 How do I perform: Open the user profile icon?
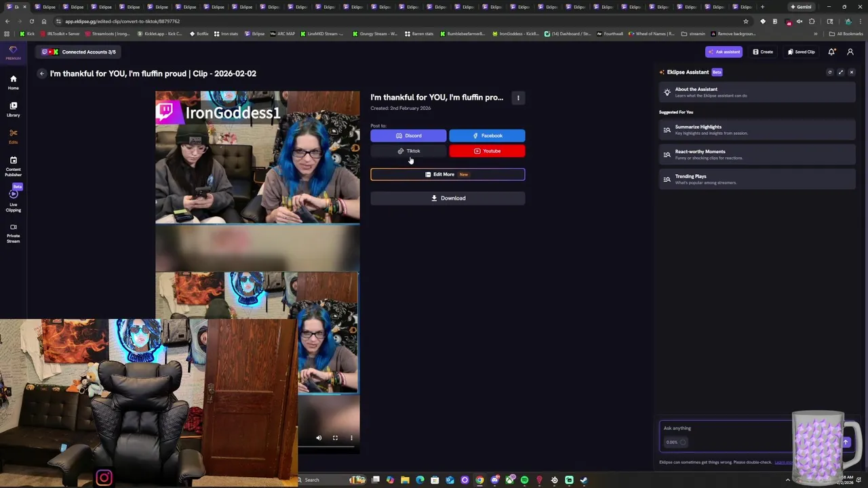coord(850,52)
